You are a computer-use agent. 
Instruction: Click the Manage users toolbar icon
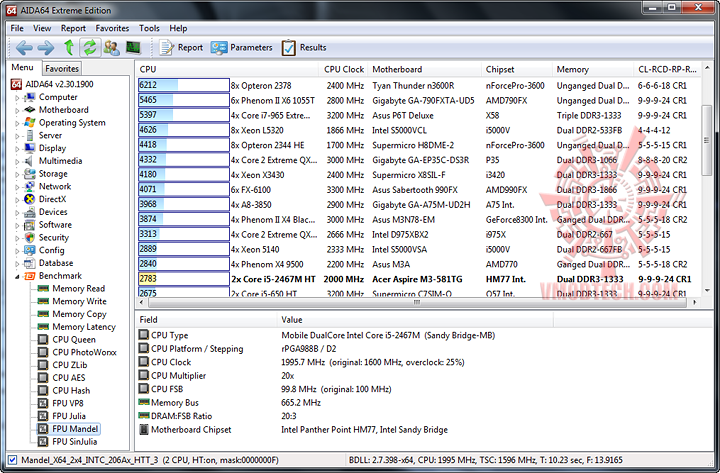pyautogui.click(x=112, y=47)
